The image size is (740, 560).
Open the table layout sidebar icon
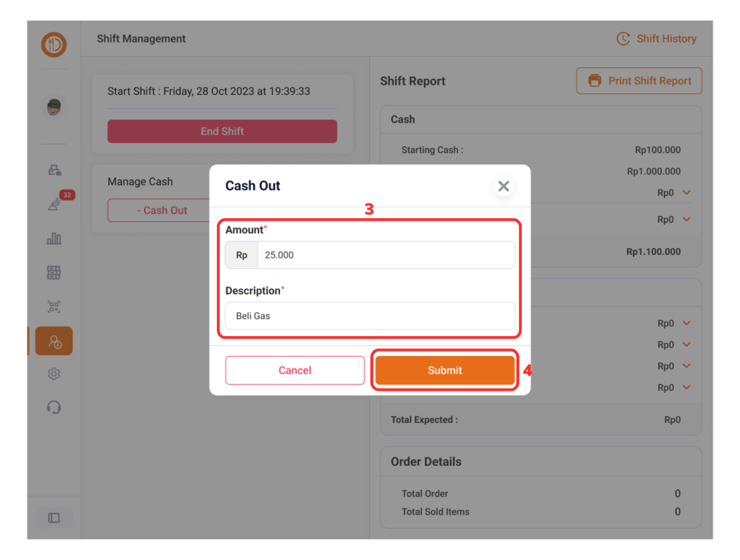click(x=54, y=272)
